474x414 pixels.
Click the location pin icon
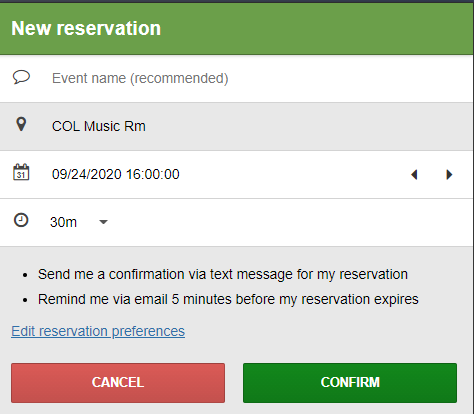point(21,124)
